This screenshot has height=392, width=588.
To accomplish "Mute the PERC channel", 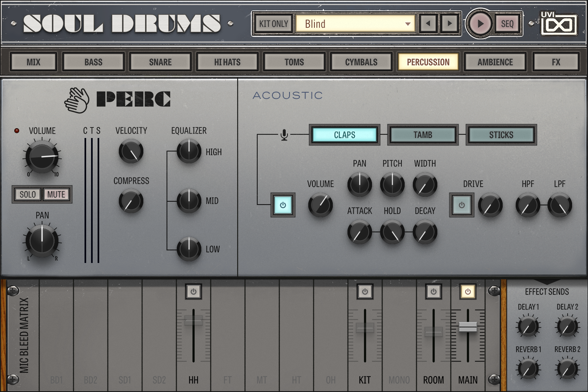I will pyautogui.click(x=56, y=194).
